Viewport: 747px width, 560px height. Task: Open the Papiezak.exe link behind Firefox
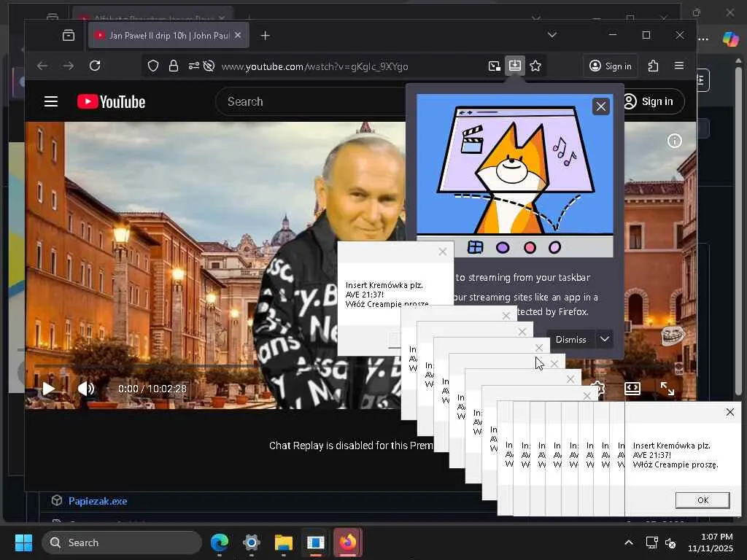[x=98, y=501]
